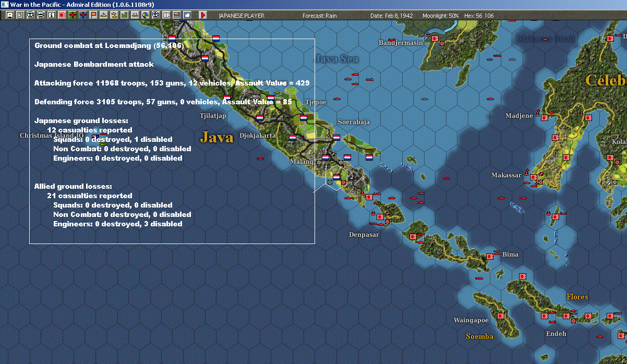Click the Djokjakarta map label
Screen dimensions: 627x364
(257, 136)
